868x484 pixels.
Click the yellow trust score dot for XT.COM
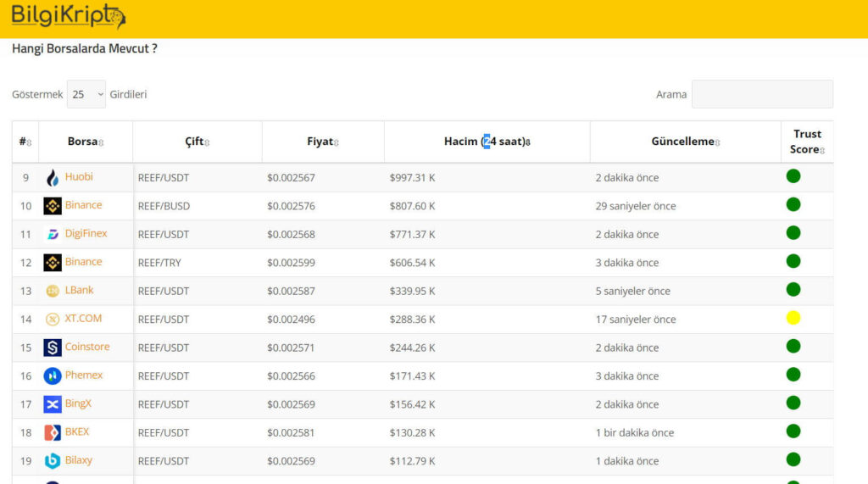click(x=793, y=318)
